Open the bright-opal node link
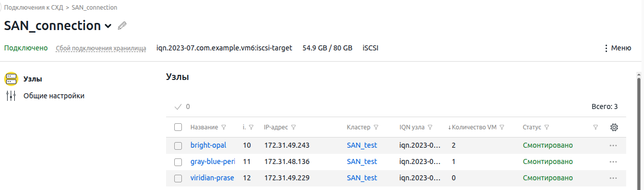 coord(208,145)
